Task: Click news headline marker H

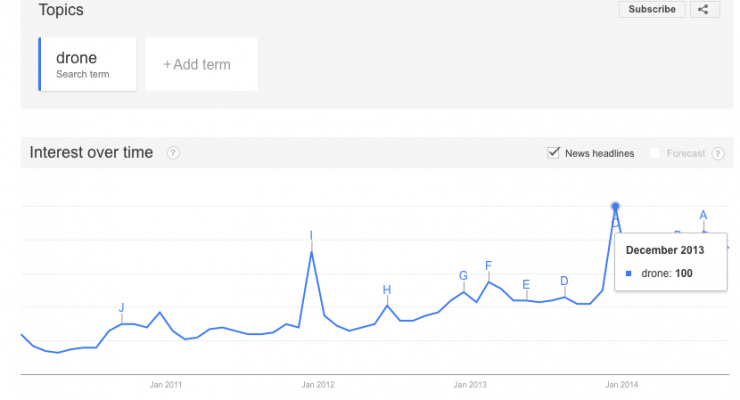Action: pyautogui.click(x=387, y=290)
